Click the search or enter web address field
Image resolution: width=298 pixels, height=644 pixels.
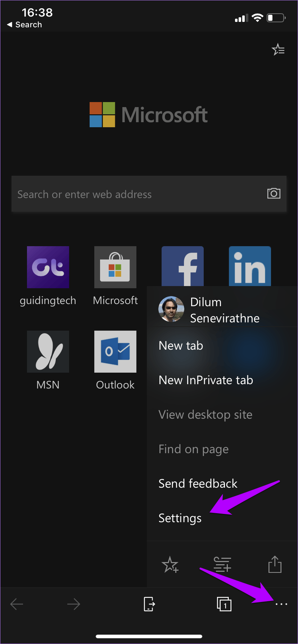(137, 194)
